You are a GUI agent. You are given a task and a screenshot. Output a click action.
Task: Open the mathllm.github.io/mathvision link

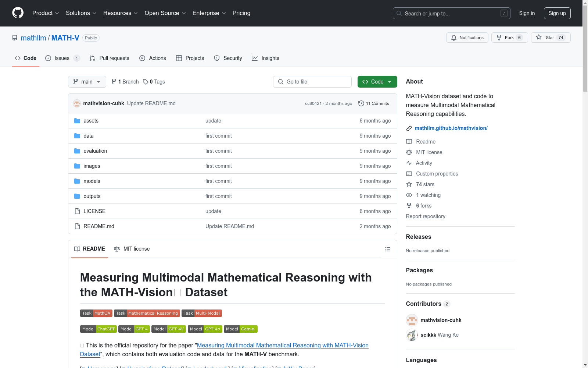click(451, 128)
